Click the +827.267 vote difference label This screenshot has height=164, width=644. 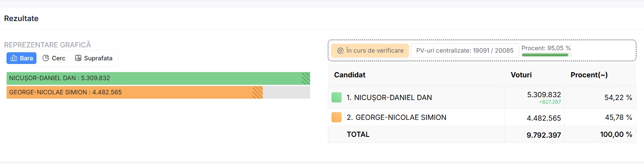pos(550,102)
